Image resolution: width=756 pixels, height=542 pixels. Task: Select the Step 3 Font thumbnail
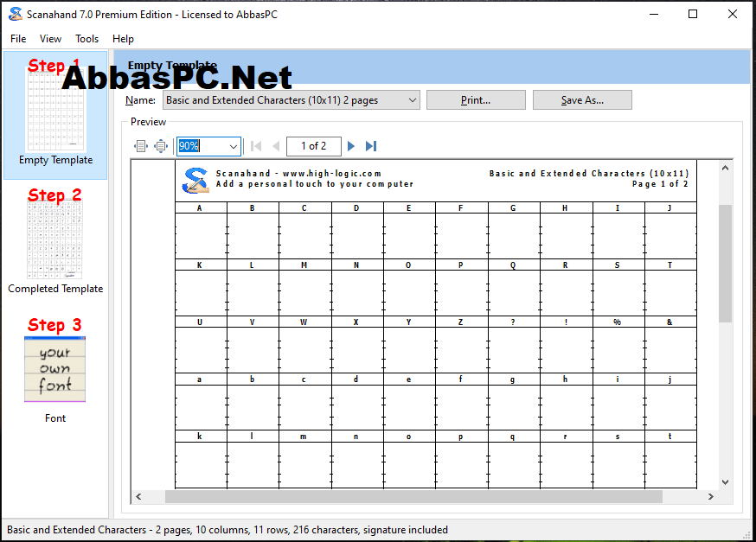point(55,370)
